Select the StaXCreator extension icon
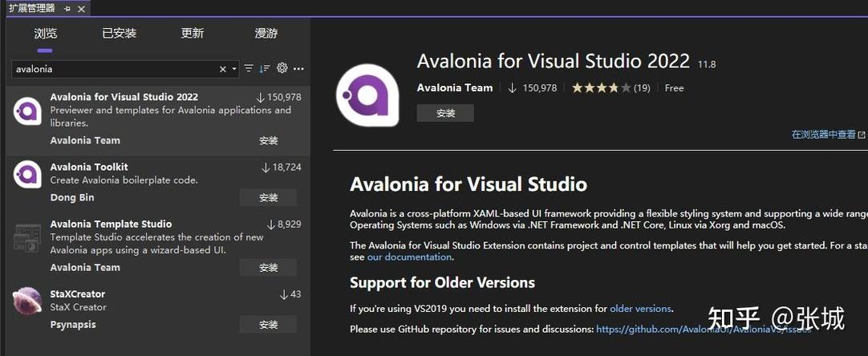Screen dimensions: 868x356 tap(27, 301)
